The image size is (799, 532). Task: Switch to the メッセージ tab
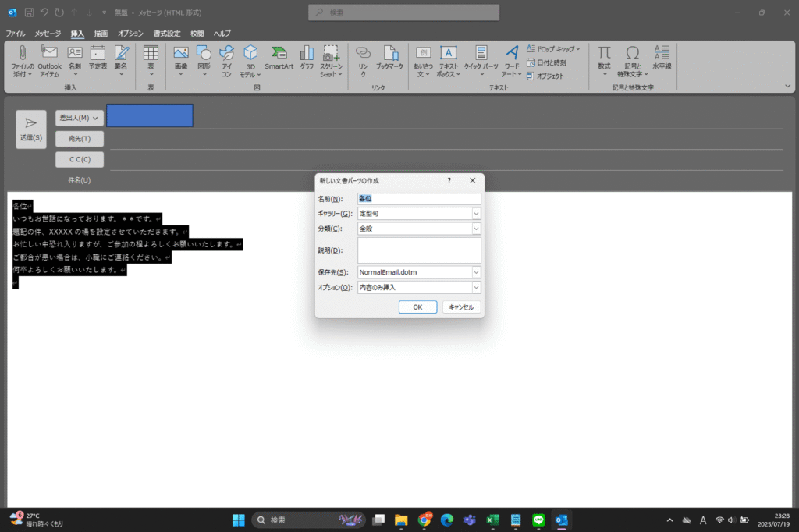(48, 33)
